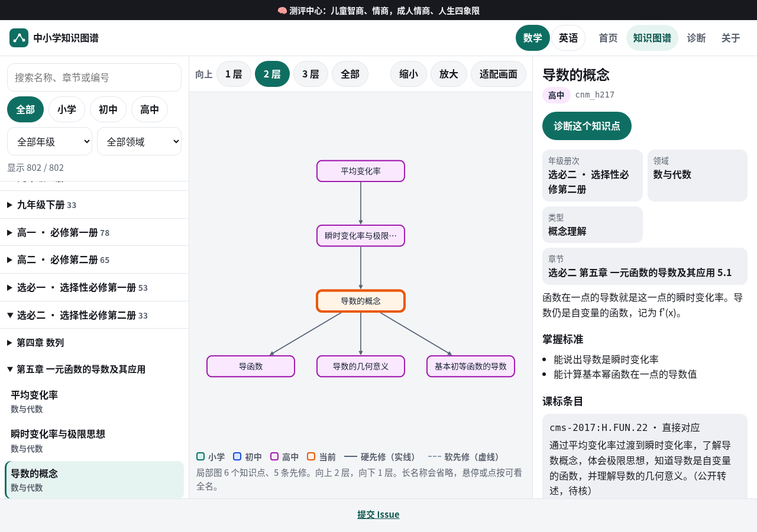Open the 首页 nav tab

(608, 38)
